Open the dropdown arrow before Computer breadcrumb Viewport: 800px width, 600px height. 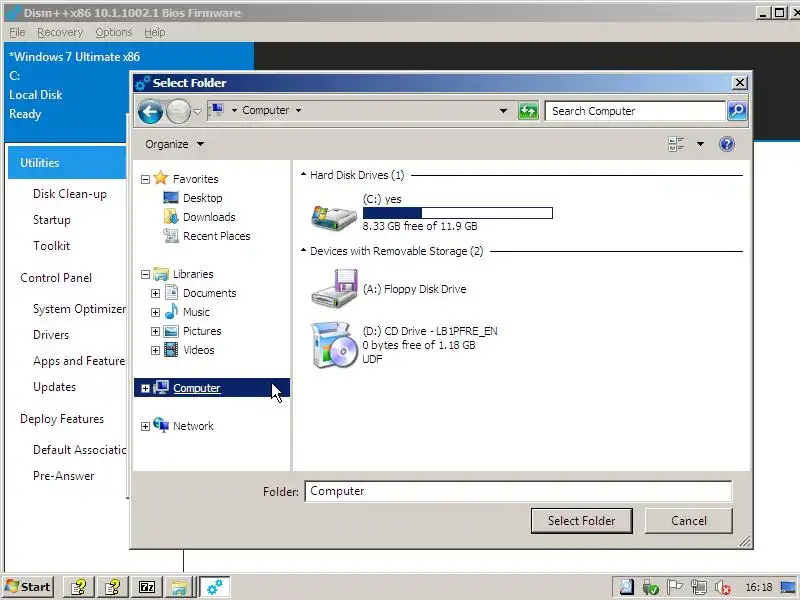(234, 110)
